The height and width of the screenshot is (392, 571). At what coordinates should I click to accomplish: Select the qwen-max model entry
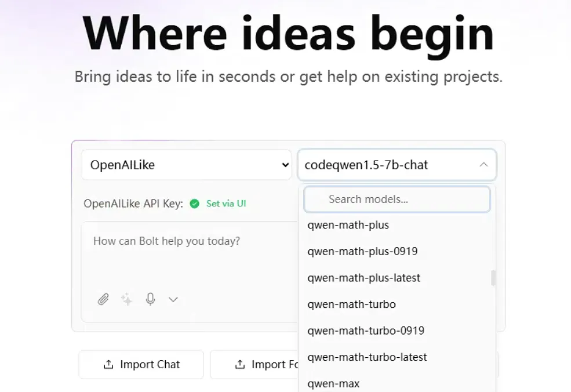coord(334,383)
